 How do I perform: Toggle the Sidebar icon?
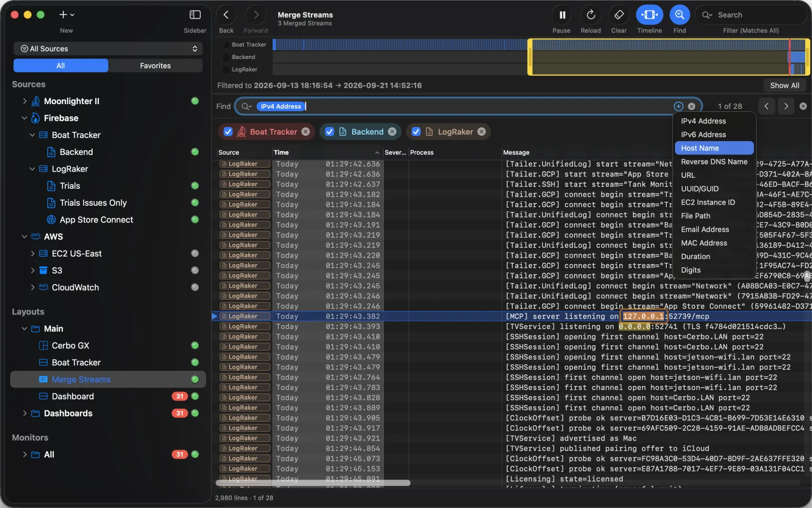(195, 15)
